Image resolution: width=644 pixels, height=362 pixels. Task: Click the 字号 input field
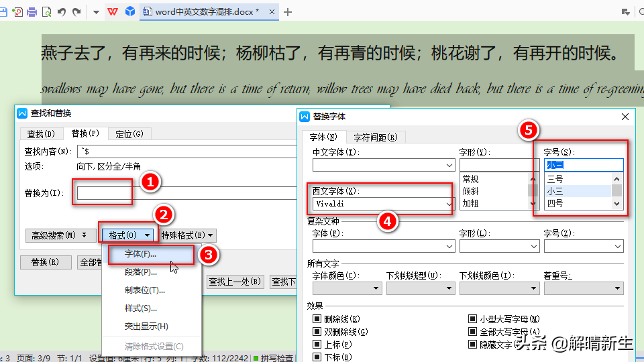click(x=584, y=165)
